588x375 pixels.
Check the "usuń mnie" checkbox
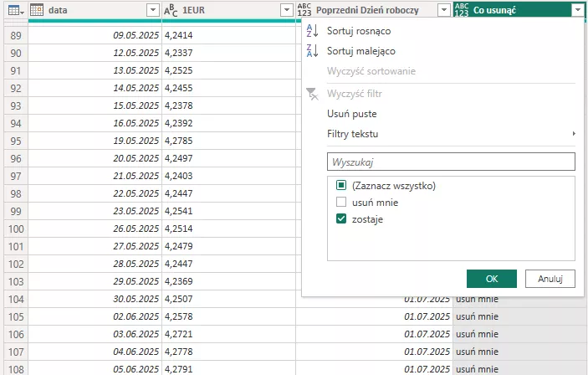pos(341,203)
